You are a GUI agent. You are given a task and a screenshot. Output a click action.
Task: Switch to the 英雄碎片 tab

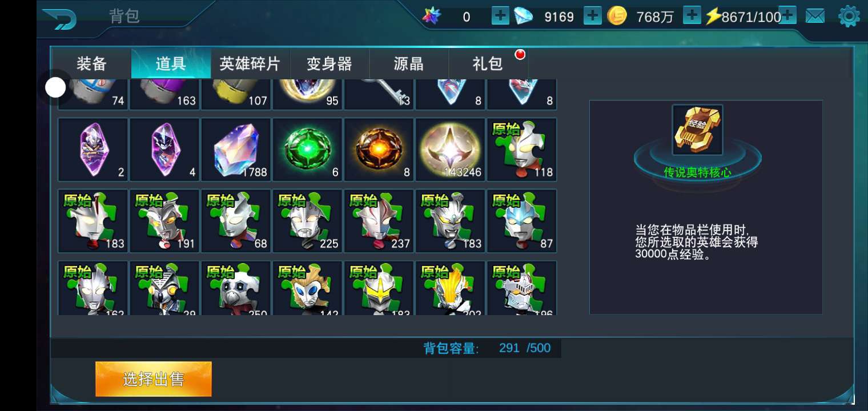click(x=250, y=63)
